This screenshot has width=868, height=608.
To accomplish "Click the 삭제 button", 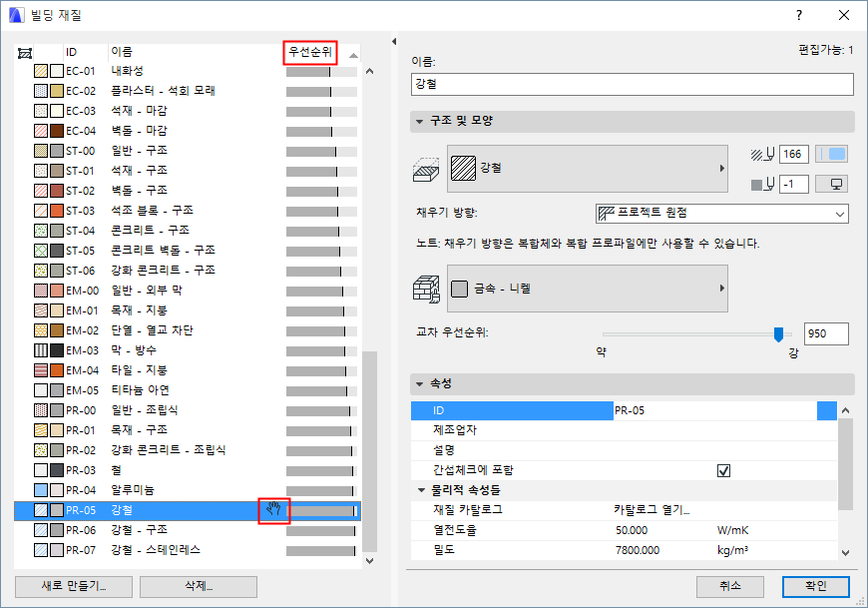I will (x=199, y=586).
